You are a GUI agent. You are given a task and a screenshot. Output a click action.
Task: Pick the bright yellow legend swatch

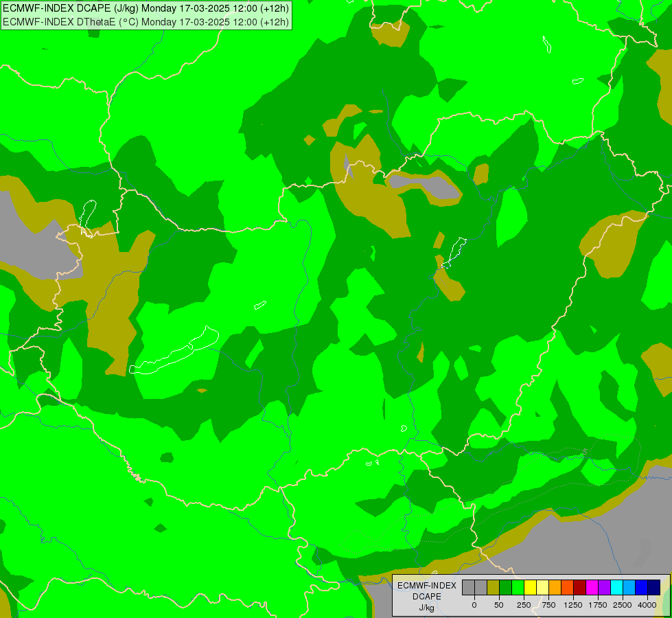point(530,587)
